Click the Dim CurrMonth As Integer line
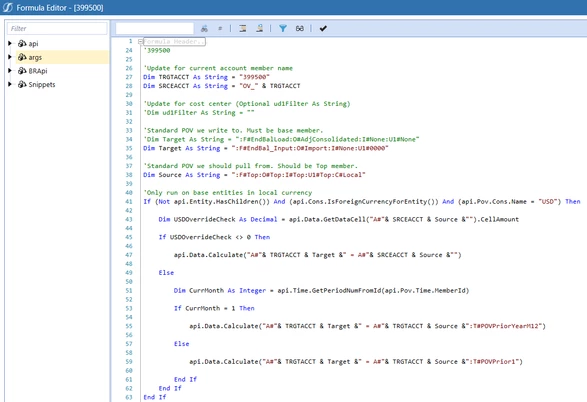The height and width of the screenshot is (402, 587). (x=321, y=290)
